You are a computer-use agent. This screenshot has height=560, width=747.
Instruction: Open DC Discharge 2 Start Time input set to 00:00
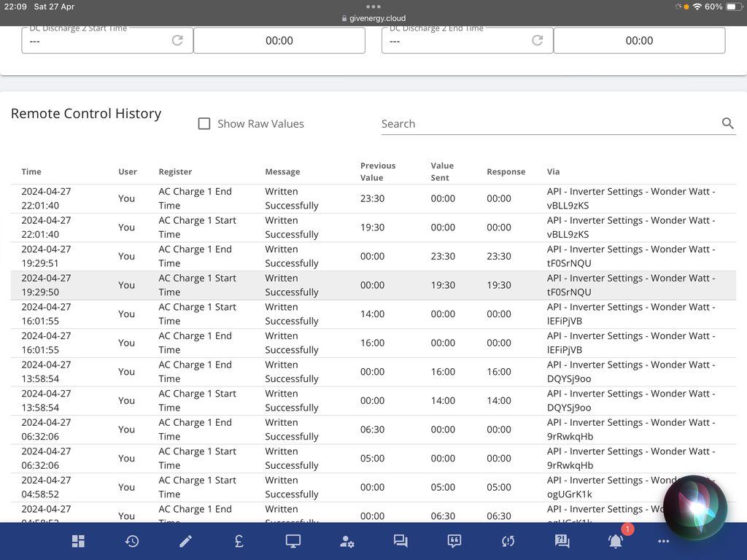(279, 41)
